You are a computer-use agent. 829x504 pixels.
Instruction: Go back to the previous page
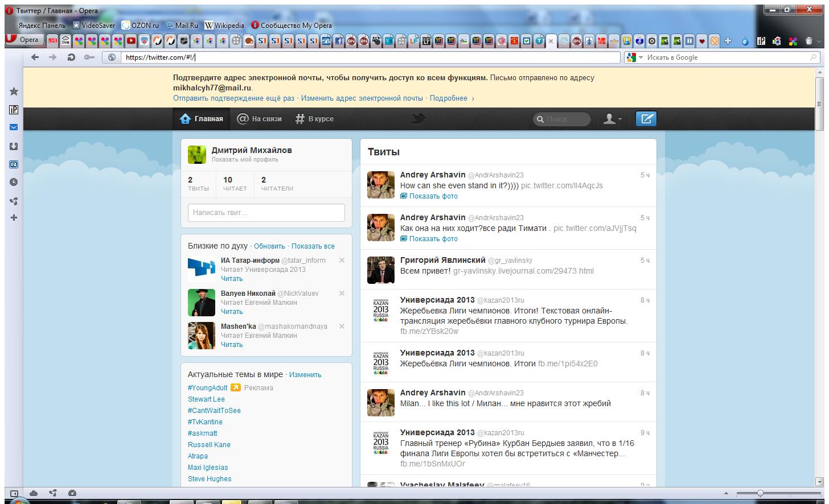click(x=35, y=57)
